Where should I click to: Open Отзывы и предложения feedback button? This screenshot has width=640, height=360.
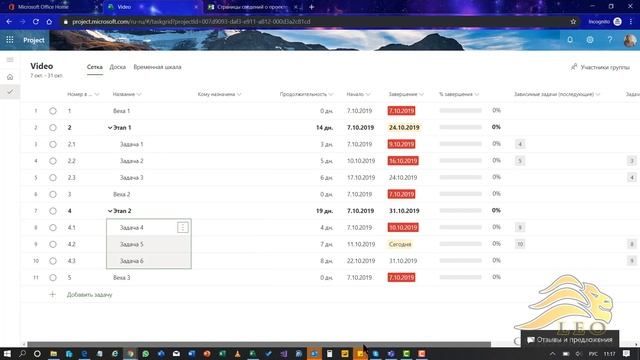(x=570, y=340)
